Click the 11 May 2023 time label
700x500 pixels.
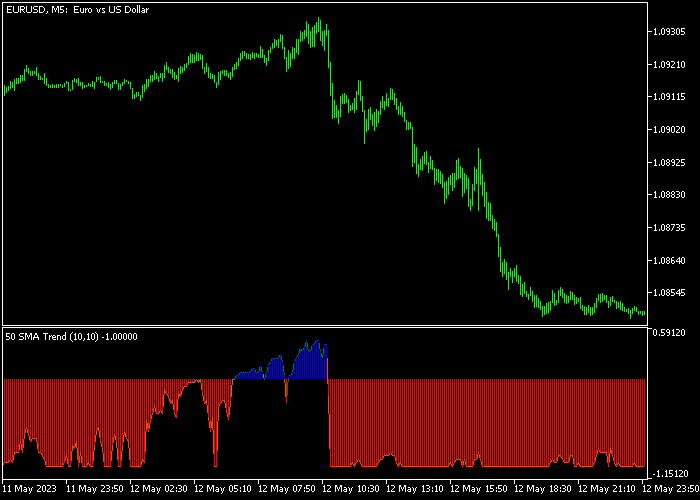(30, 488)
